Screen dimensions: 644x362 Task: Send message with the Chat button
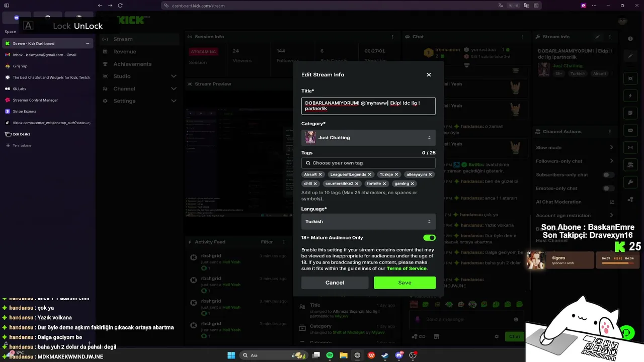(514, 336)
